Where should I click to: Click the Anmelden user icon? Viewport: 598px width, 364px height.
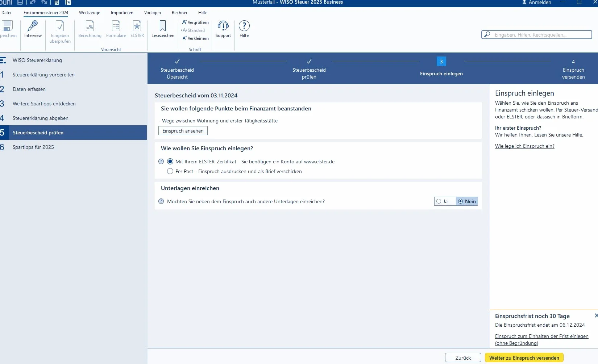524,2
